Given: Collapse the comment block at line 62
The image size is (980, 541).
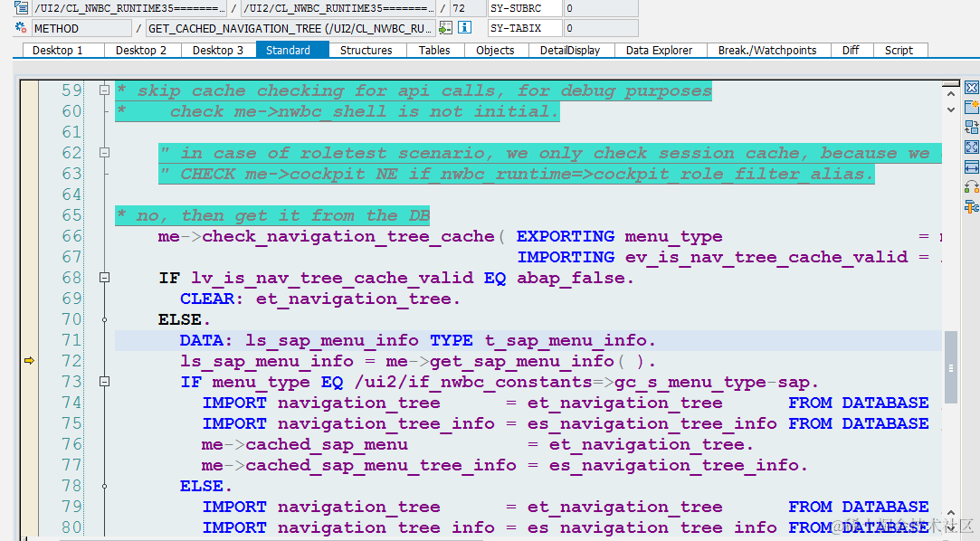Looking at the screenshot, I should coord(104,152).
